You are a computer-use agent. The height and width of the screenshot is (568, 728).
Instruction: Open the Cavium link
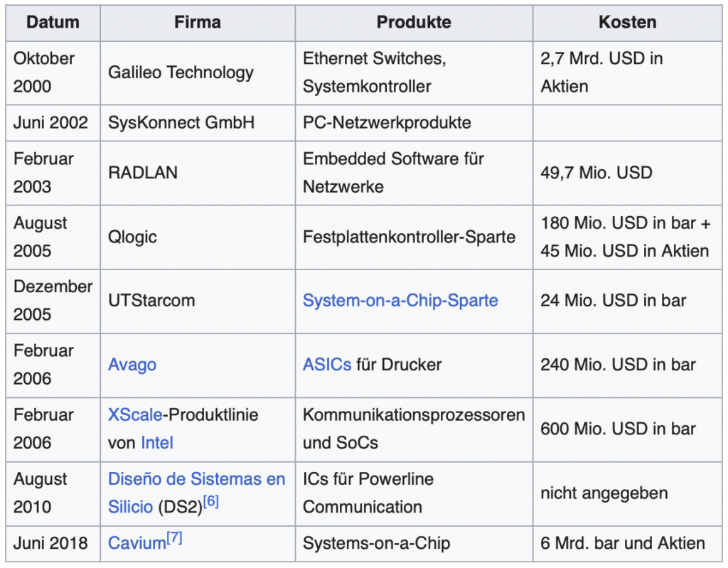tap(136, 543)
